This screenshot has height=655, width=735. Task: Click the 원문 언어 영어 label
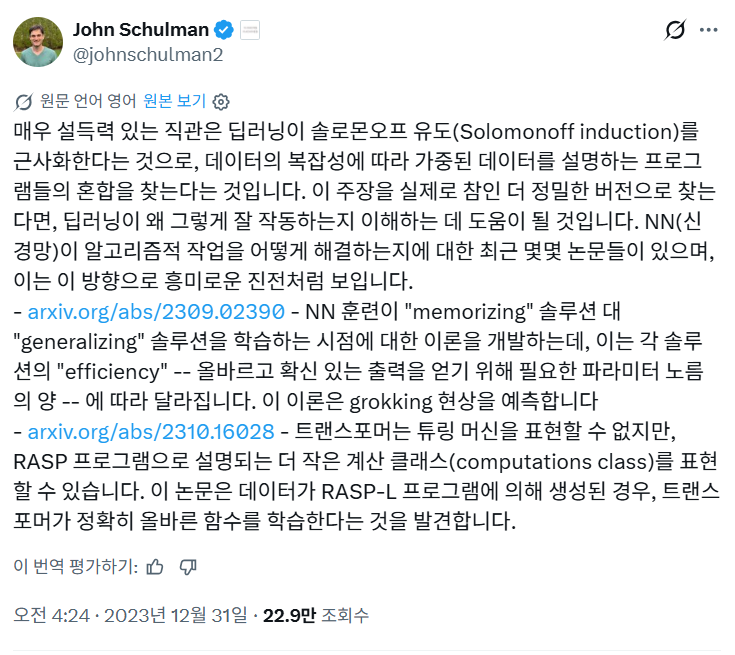(x=88, y=101)
